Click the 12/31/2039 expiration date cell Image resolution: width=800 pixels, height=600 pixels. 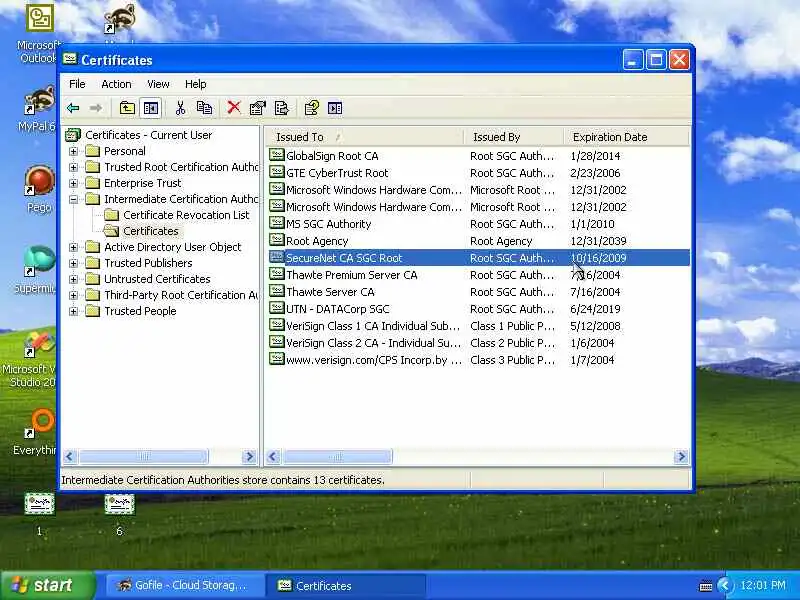click(598, 241)
